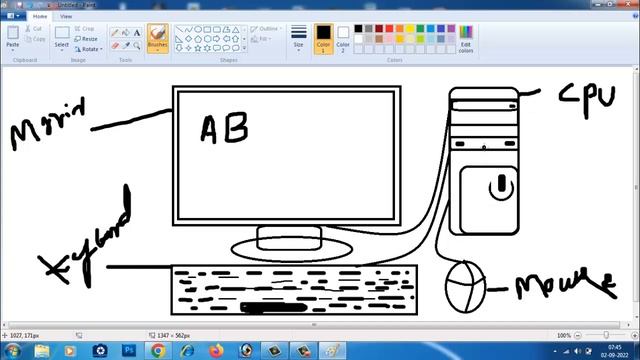
Task: Choose the Five-point star shape
Action: point(198,48)
